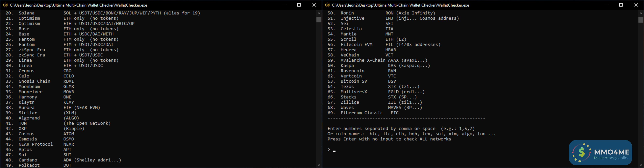Screen dimensions: 644x168
Task: Click right window scrollbar down arrow
Action: (x=641, y=165)
